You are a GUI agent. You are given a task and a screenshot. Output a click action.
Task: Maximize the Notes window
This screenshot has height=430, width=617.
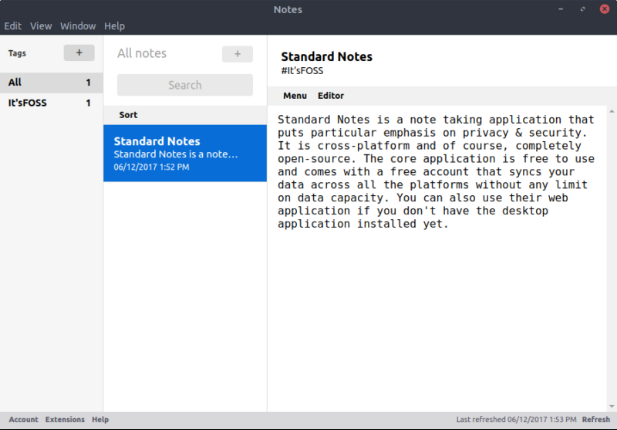coord(583,9)
